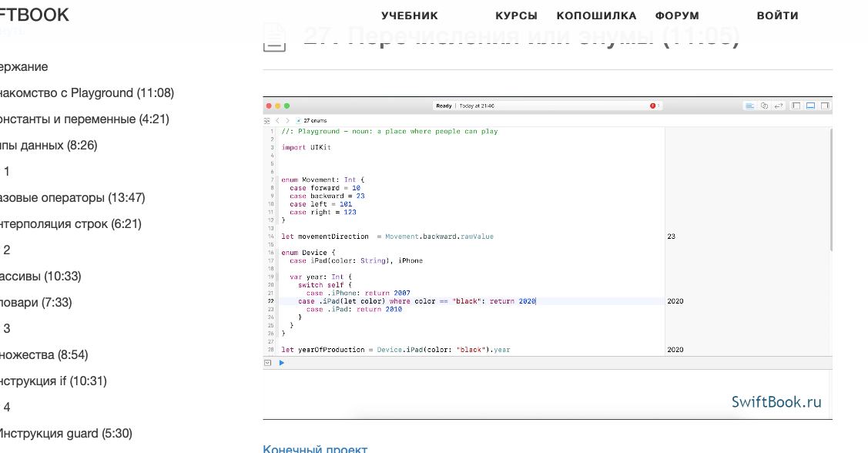868x453 pixels.
Task: Go back with the jump bar left chevron
Action: click(x=278, y=120)
